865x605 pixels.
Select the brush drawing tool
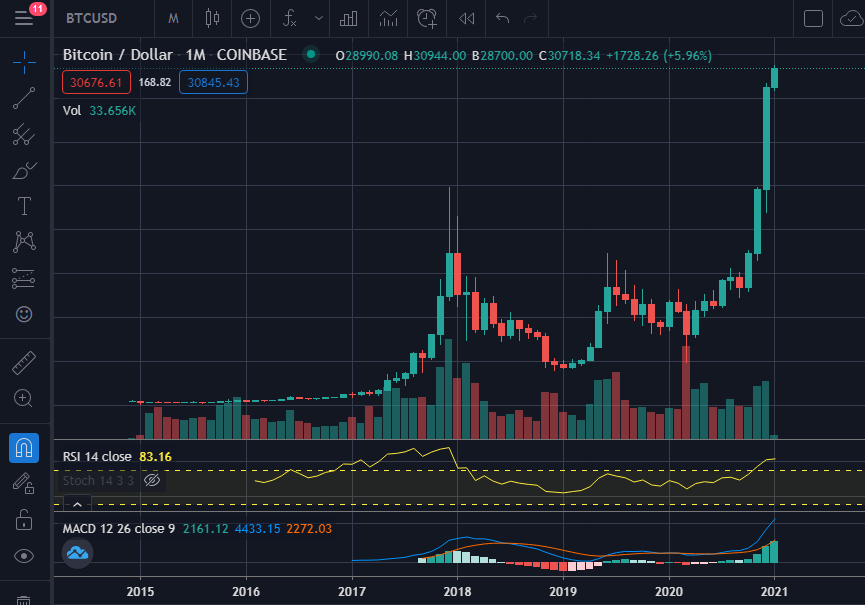click(x=24, y=171)
